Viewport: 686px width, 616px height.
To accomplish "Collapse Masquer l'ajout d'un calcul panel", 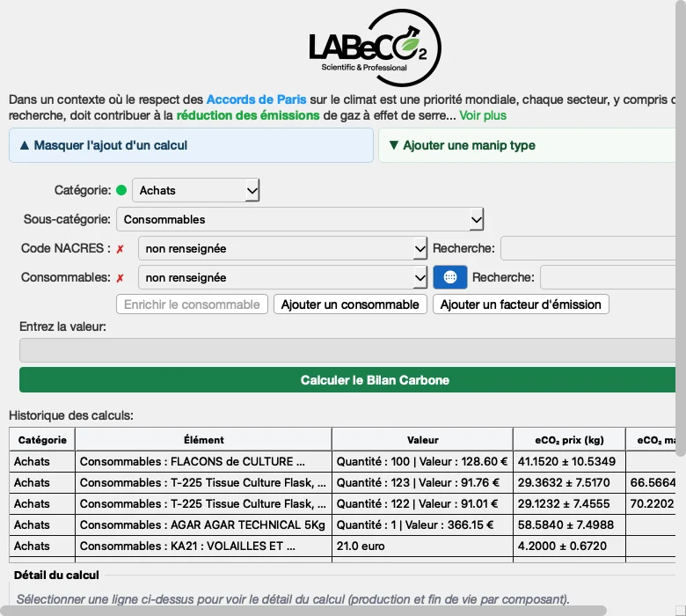I will [191, 145].
